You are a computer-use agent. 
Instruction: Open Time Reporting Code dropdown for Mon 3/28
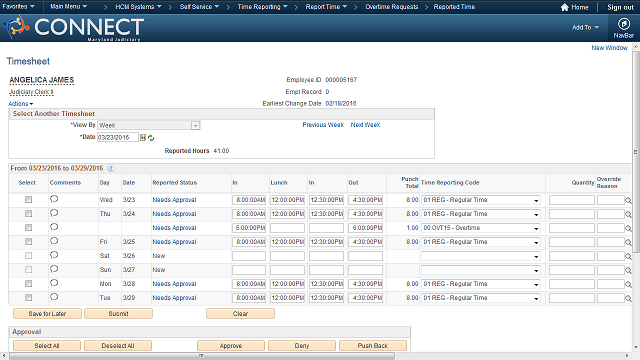click(481, 284)
